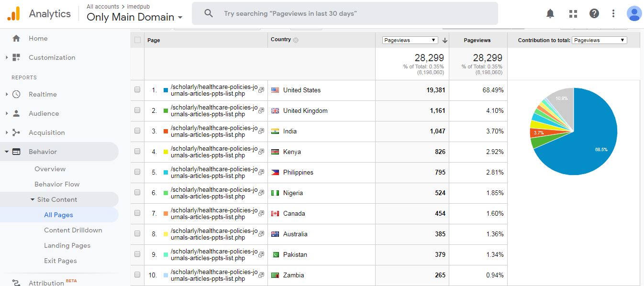Image resolution: width=644 pixels, height=286 pixels.
Task: Click the Google Analytics logo
Action: (x=13, y=13)
